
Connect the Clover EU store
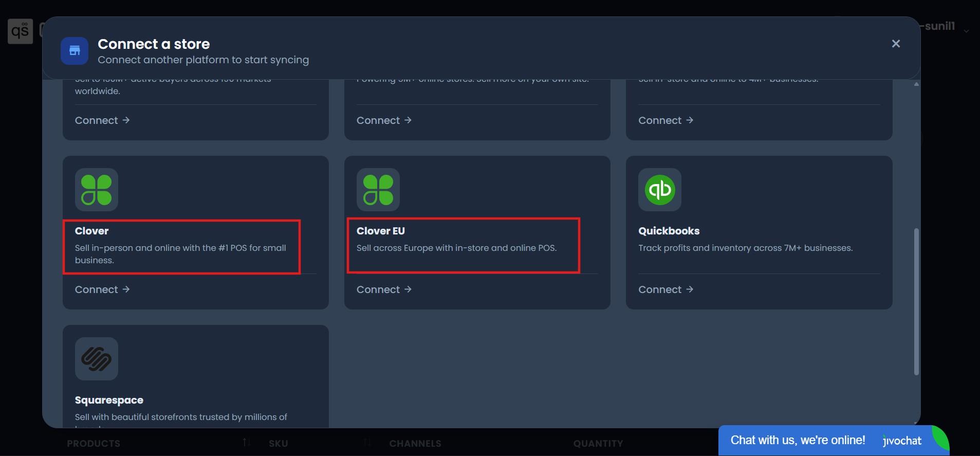(384, 289)
